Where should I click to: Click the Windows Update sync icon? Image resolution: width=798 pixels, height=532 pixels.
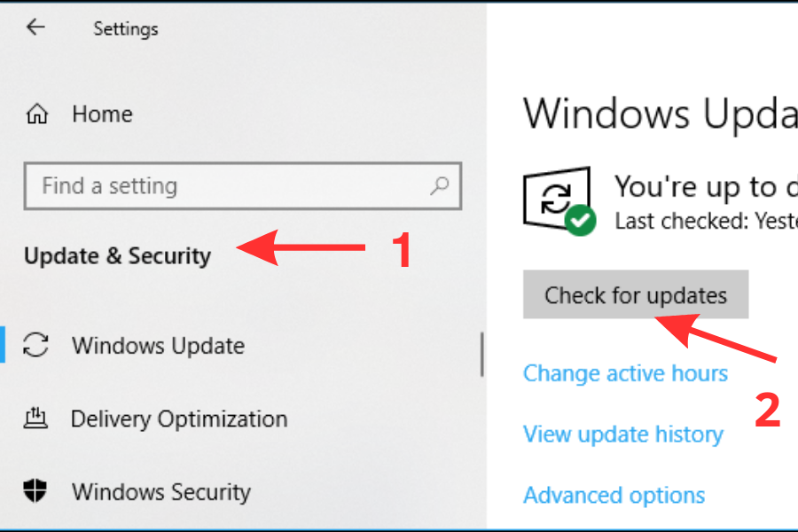(37, 345)
